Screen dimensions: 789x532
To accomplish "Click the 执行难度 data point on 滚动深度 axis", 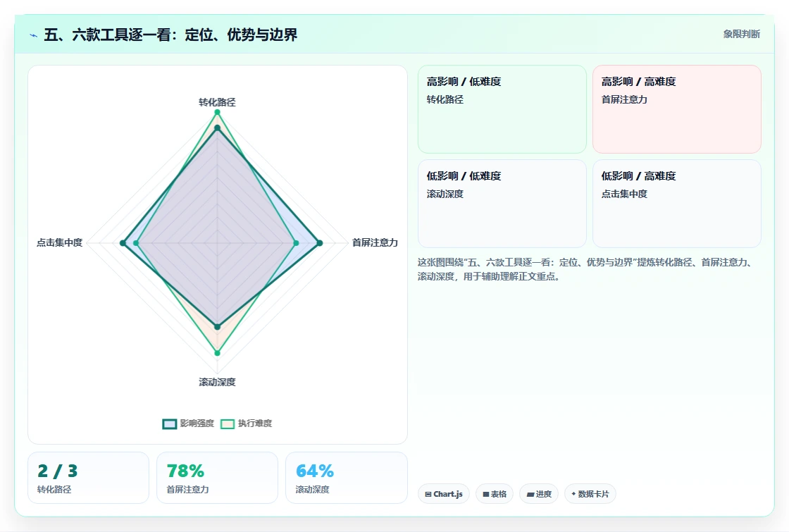I will point(218,353).
